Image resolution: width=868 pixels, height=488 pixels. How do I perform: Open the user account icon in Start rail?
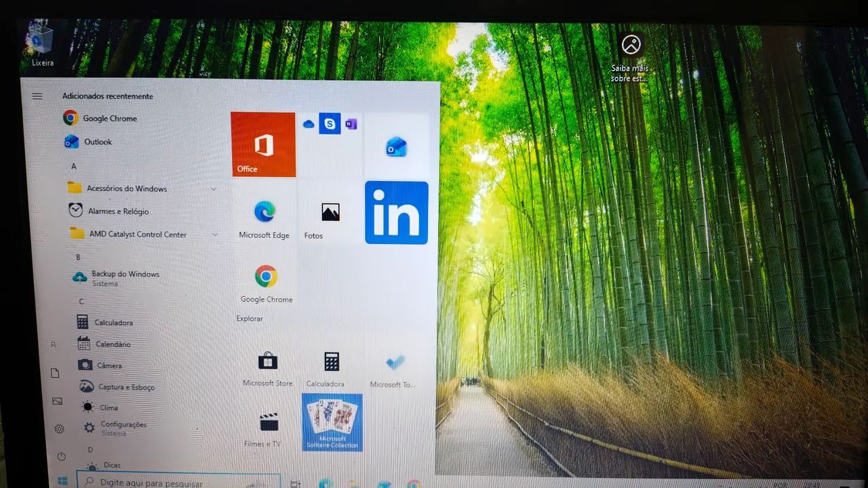tap(54, 344)
